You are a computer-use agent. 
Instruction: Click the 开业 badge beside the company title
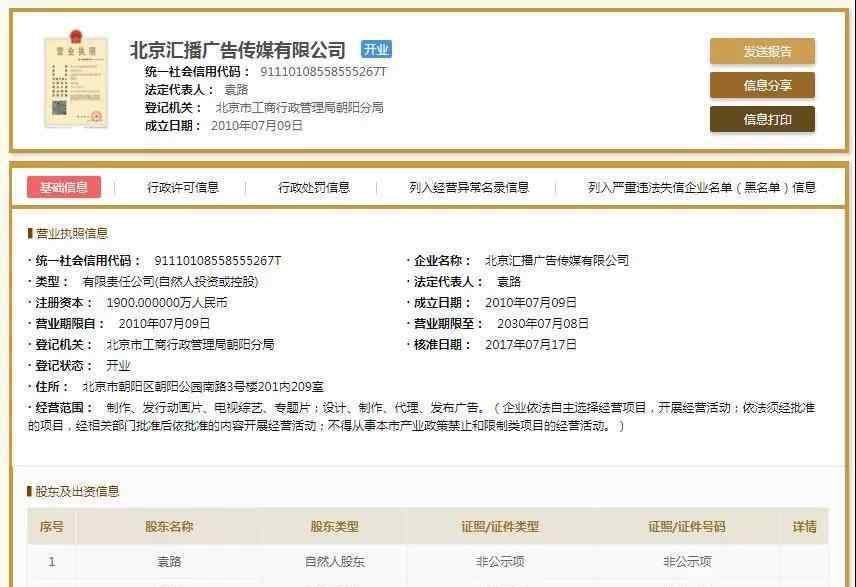coord(376,49)
